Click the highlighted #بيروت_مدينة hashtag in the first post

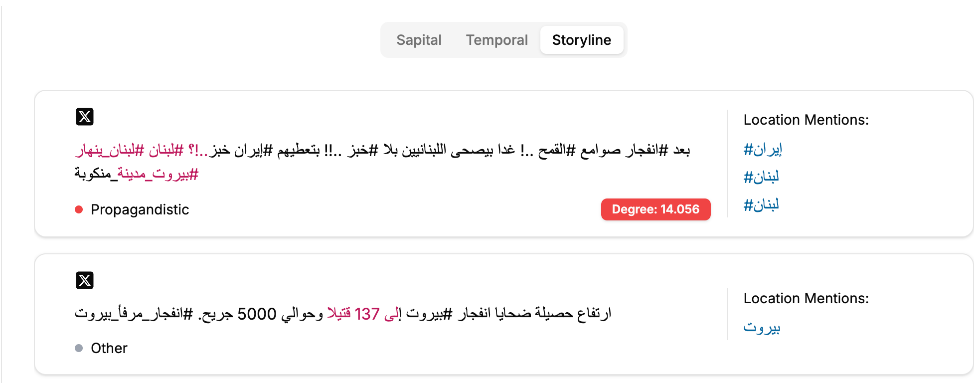(158, 174)
